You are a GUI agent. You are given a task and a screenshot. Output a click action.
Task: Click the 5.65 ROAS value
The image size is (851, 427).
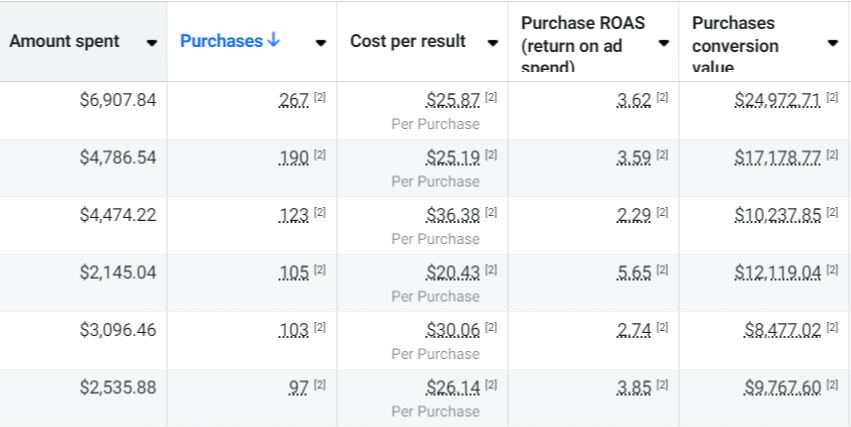pyautogui.click(x=635, y=273)
